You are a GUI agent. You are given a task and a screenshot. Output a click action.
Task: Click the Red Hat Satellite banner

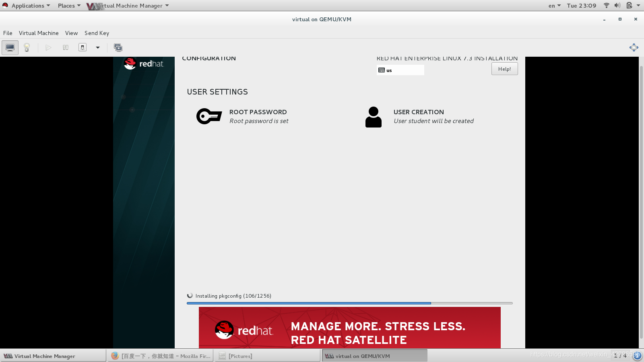point(349,327)
